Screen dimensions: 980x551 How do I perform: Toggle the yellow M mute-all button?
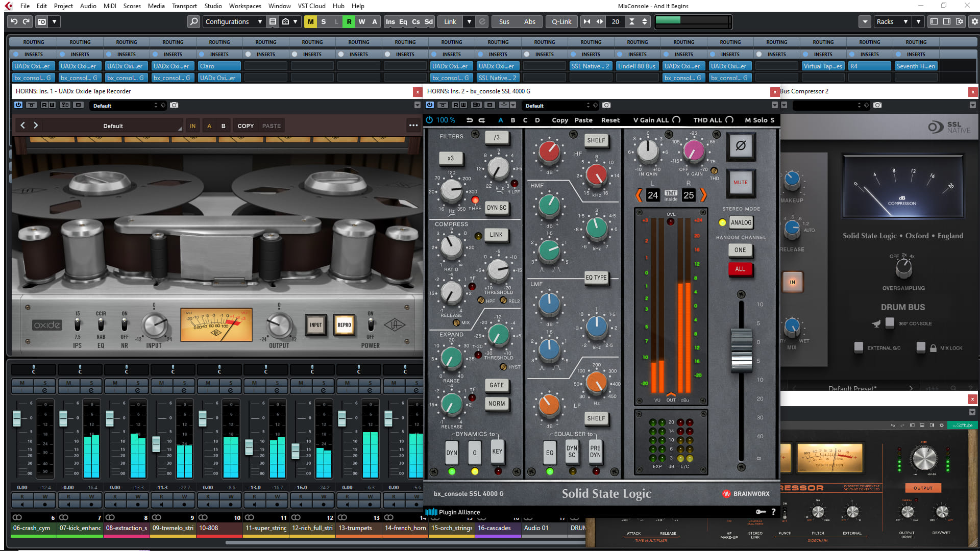pyautogui.click(x=310, y=21)
